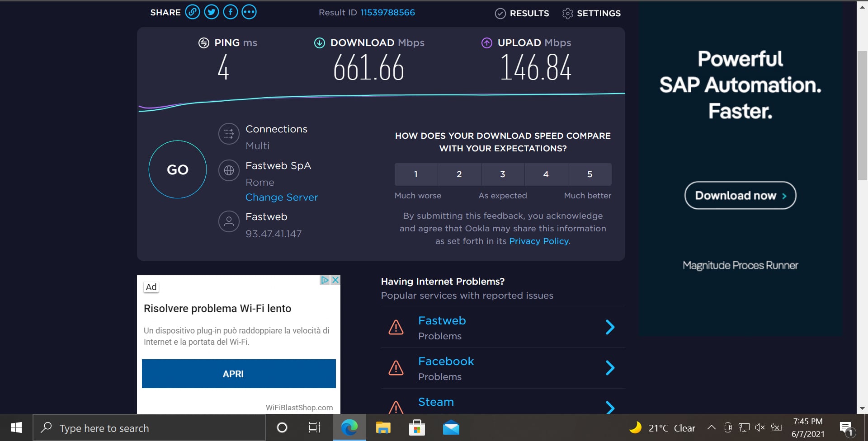The width and height of the screenshot is (868, 441).
Task: Open Fastweb problems report
Action: pyautogui.click(x=442, y=321)
